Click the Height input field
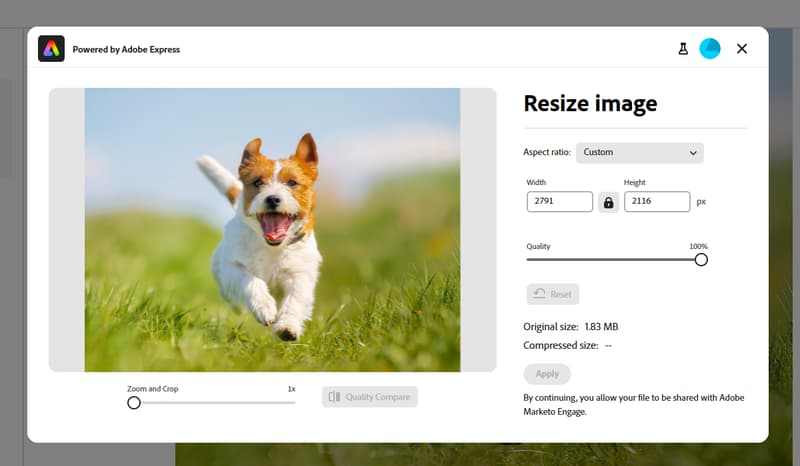 pos(657,202)
